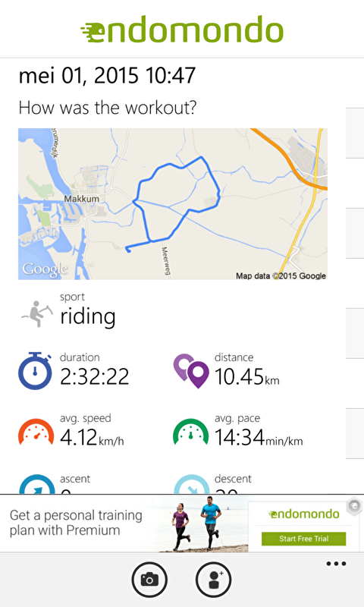Image resolution: width=364 pixels, height=607 pixels.
Task: Open the workout route map
Action: (x=173, y=204)
